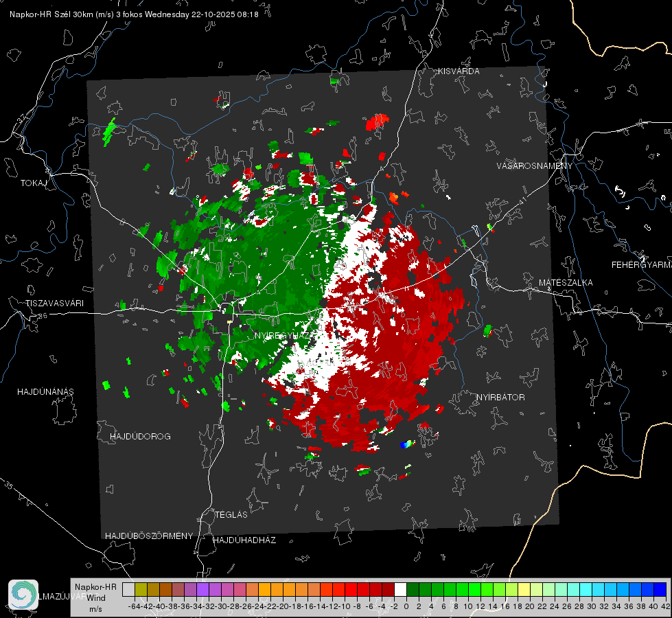
Task: Click the HAJDÚNÁNÁS town label
Action: (x=45, y=391)
